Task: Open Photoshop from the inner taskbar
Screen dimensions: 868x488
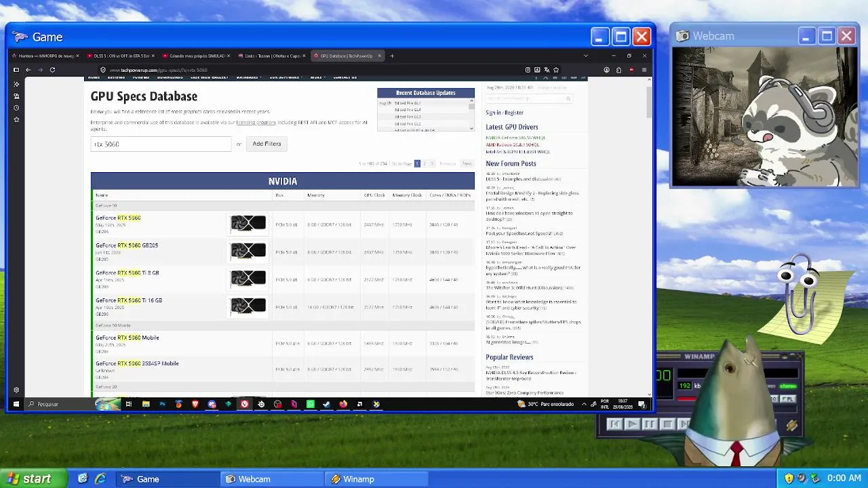Action: 162,404
